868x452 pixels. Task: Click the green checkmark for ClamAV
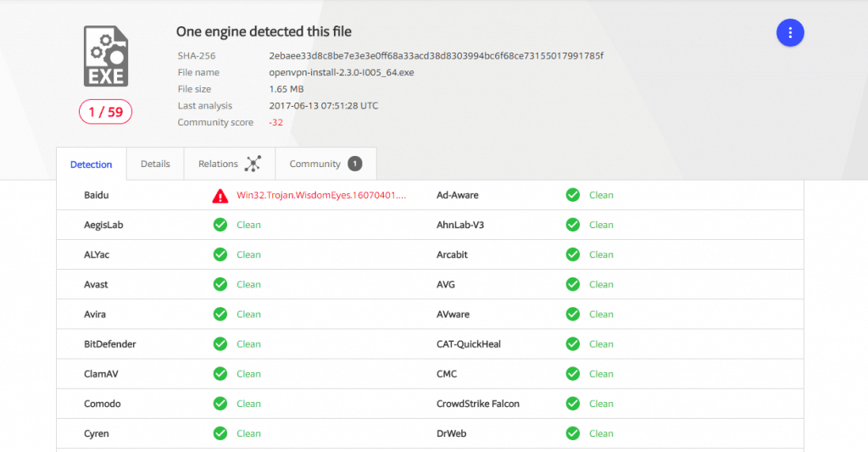point(220,375)
